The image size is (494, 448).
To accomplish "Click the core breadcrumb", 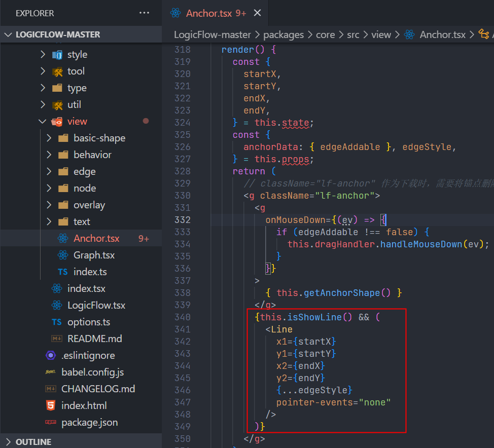I will pos(326,34).
